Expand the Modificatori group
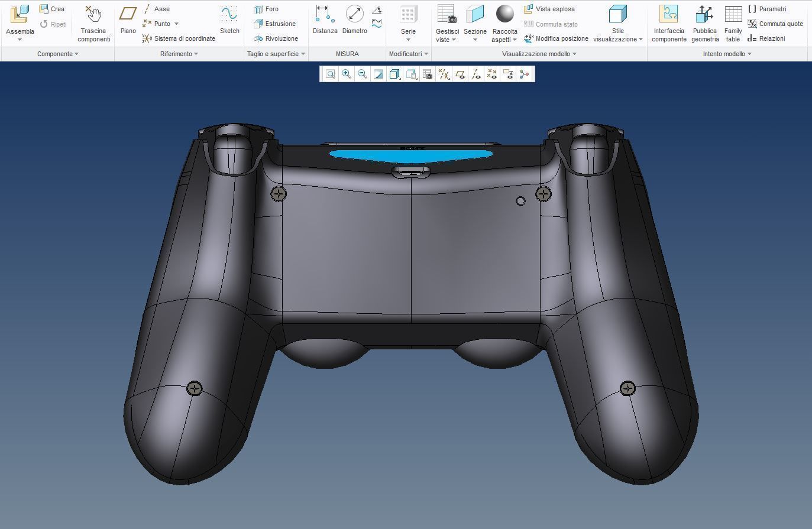This screenshot has height=529, width=812. click(x=408, y=54)
